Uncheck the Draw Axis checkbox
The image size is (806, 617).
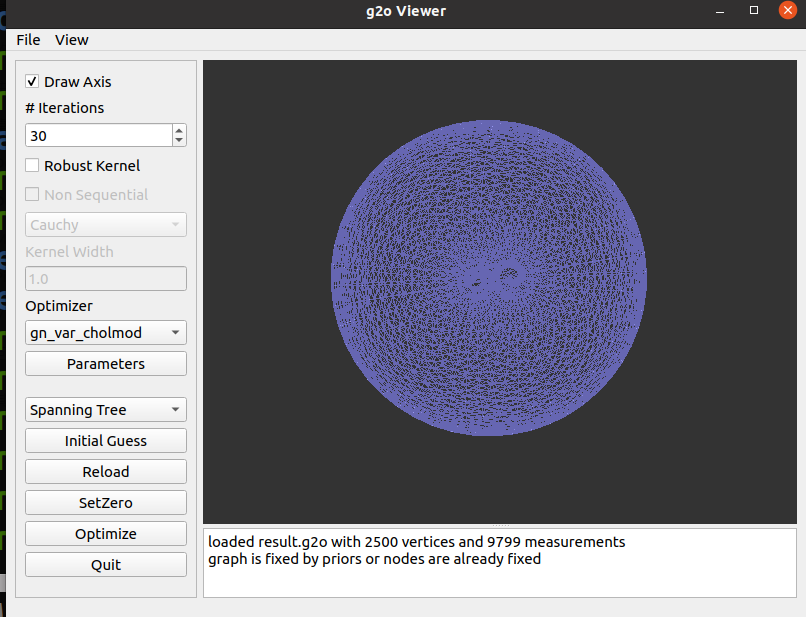click(x=32, y=81)
